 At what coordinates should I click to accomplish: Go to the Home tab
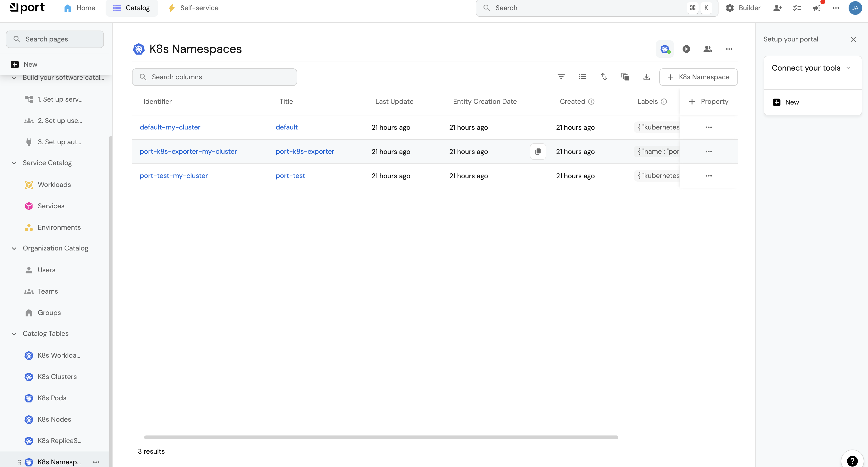click(80, 8)
